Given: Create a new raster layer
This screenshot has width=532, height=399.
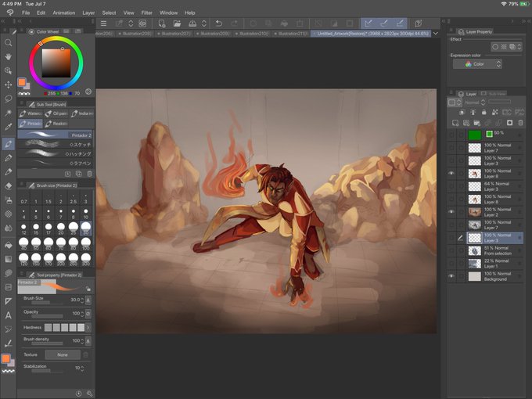Looking at the screenshot, I should 455,123.
